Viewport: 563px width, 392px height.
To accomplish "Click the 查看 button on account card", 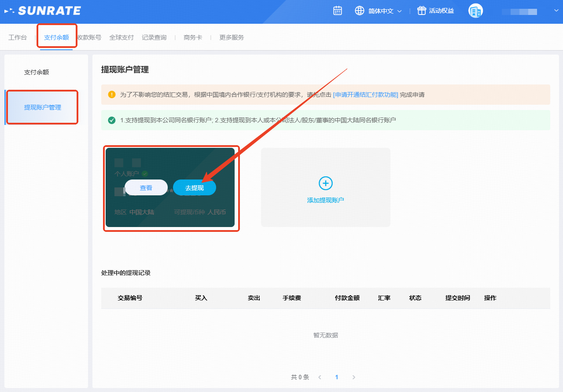I will 146,188.
